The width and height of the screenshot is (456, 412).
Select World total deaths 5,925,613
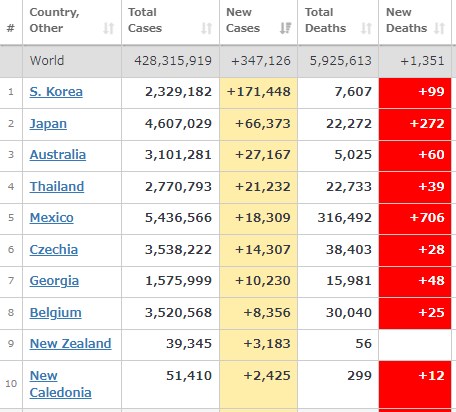pos(341,61)
